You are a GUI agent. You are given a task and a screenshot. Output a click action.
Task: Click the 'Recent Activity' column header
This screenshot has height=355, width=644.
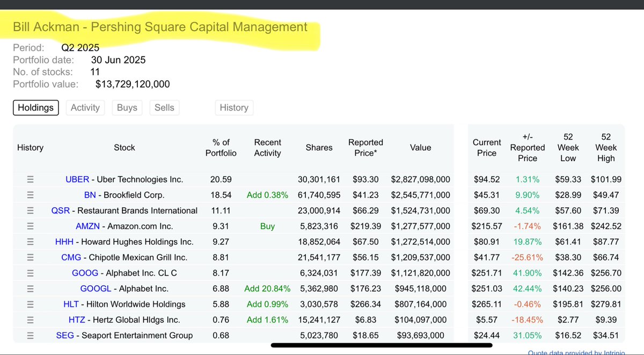pos(267,148)
